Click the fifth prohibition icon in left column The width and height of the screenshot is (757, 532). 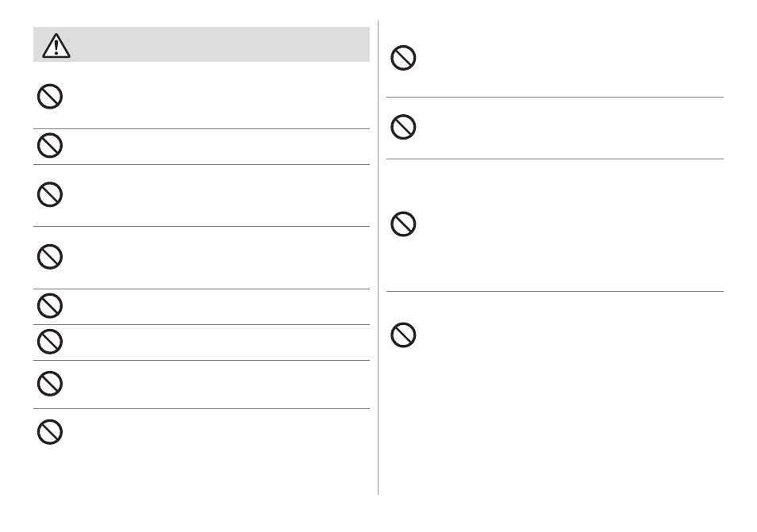point(50,306)
